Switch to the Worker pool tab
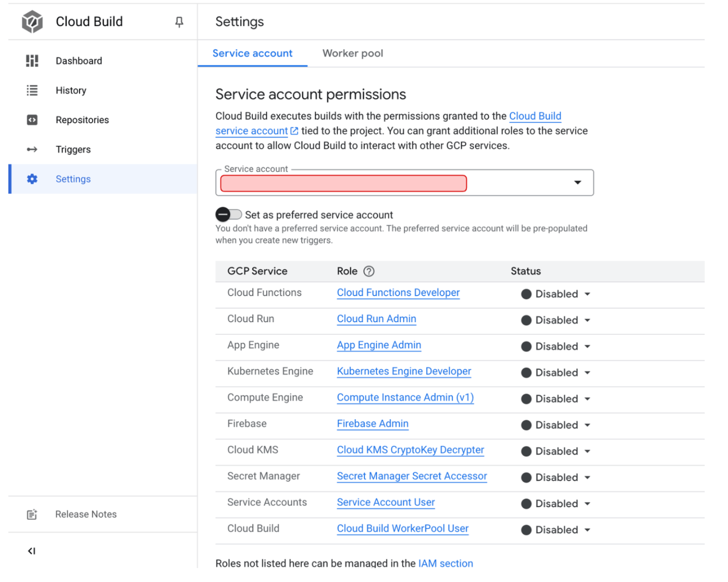Viewport: 728px width, 582px height. (353, 54)
